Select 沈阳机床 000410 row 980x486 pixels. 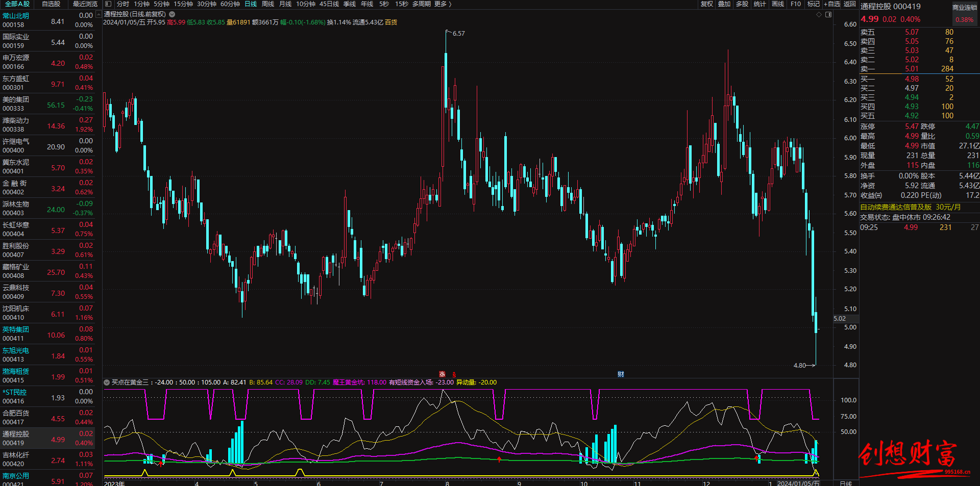47,313
